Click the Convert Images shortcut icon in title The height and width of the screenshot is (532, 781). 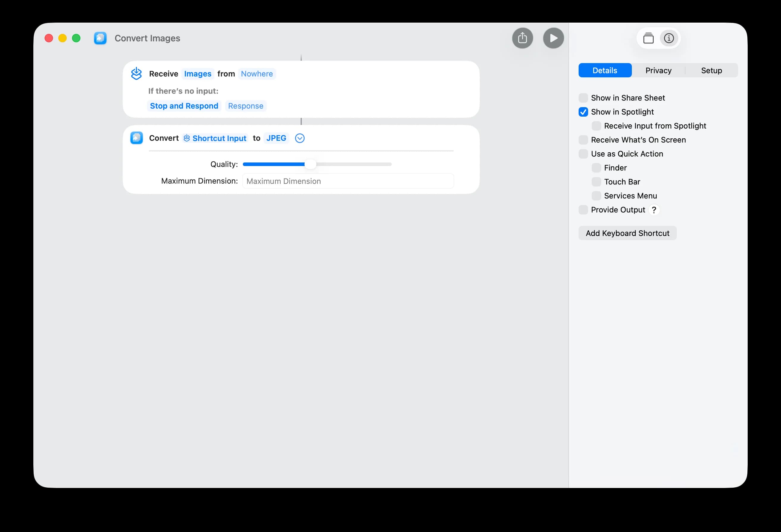pos(100,38)
